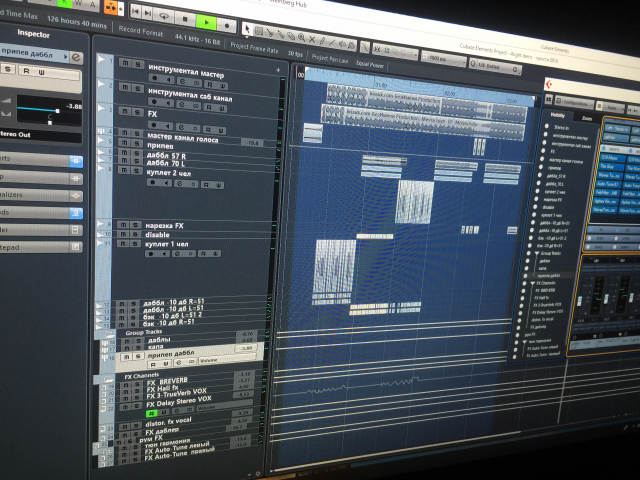The width and height of the screenshot is (640, 480).
Task: Switch to the Zones tab in MixConsole
Action: [587, 118]
